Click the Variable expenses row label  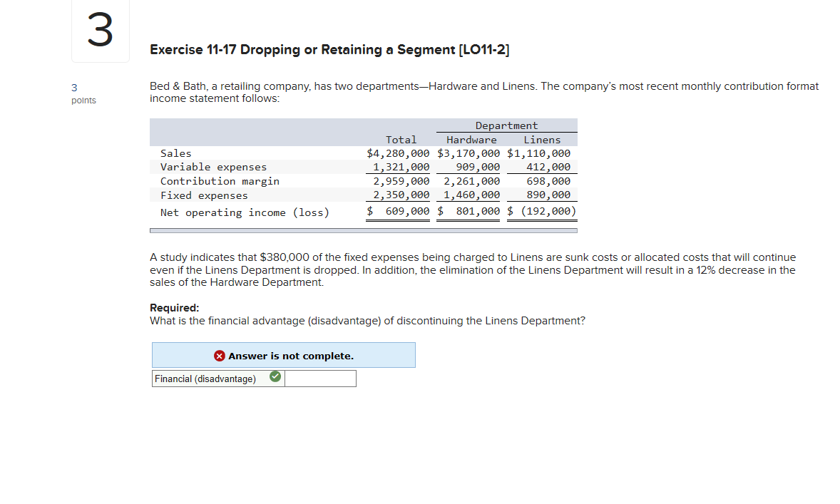click(214, 167)
